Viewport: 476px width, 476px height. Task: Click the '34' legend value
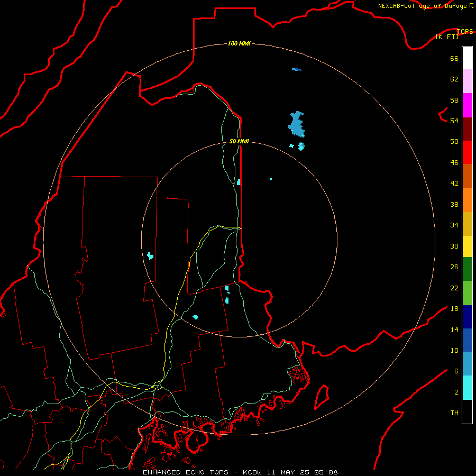[454, 225]
